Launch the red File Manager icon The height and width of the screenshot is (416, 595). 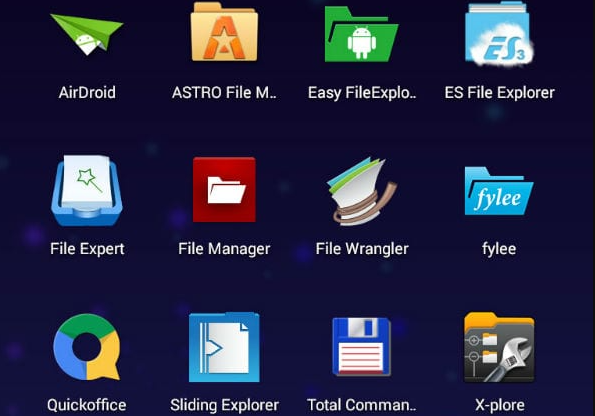224,190
